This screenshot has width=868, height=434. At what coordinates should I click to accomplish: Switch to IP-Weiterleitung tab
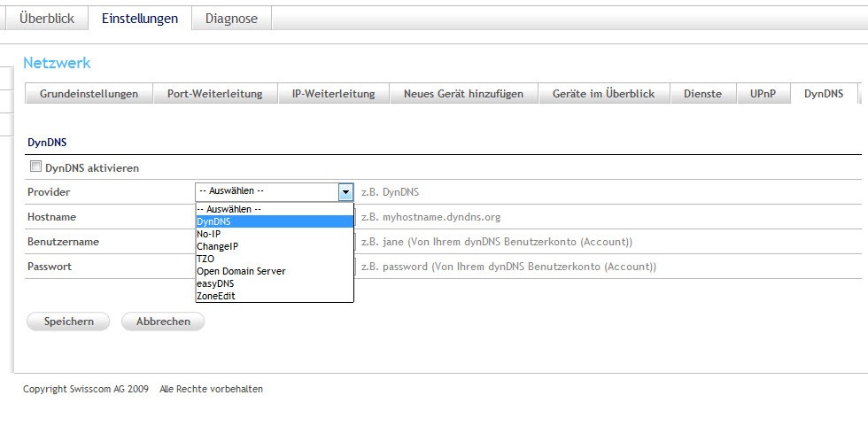pyautogui.click(x=333, y=94)
